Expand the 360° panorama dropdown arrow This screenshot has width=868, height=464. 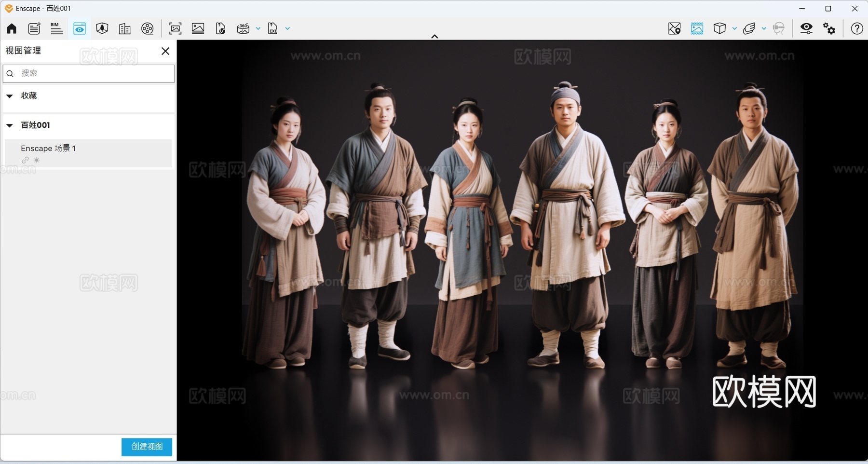258,28
